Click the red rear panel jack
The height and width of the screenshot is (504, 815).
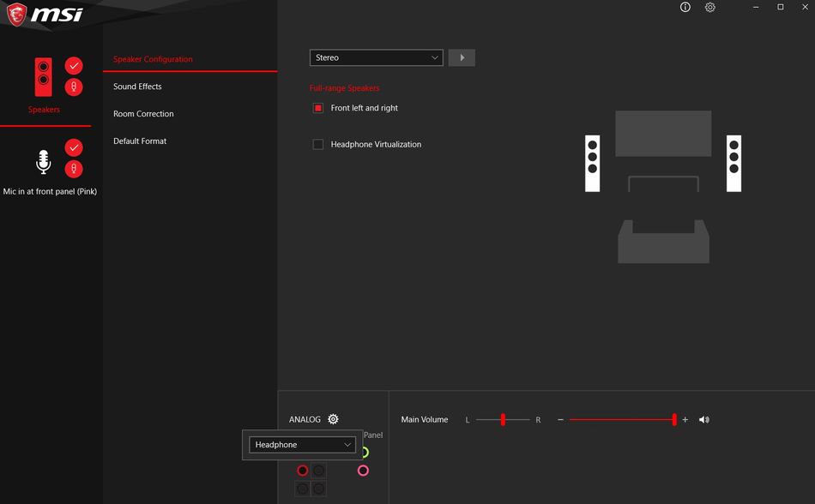click(x=302, y=471)
